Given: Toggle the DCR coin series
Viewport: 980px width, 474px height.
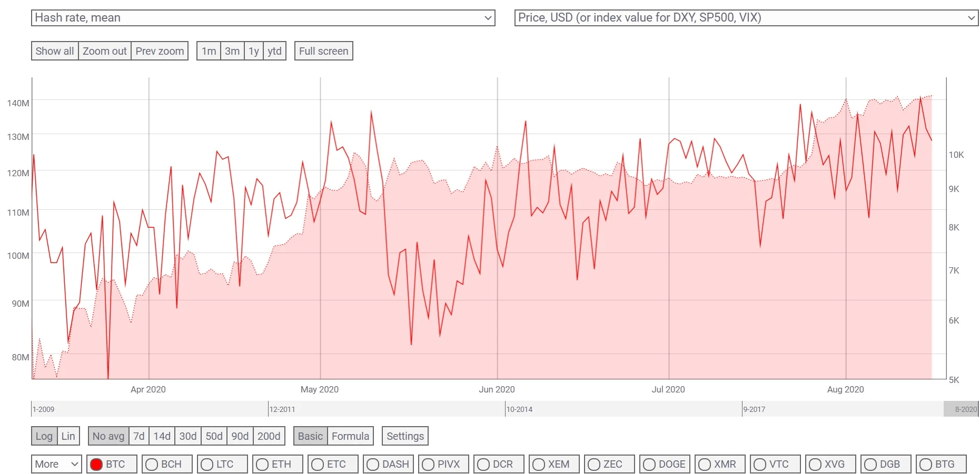Looking at the screenshot, I should click(499, 464).
